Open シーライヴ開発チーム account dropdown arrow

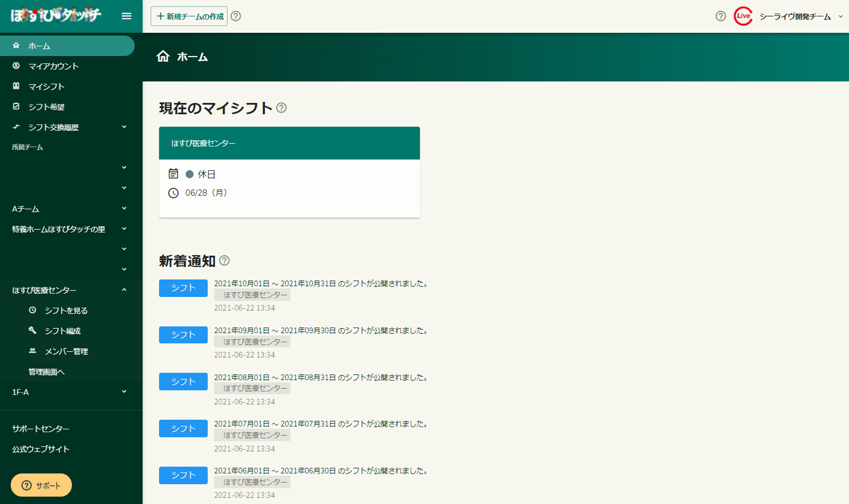pyautogui.click(x=840, y=17)
